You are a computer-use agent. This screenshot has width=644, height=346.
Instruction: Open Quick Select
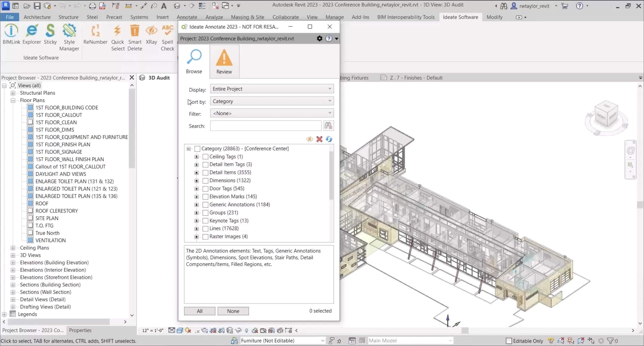tap(118, 38)
